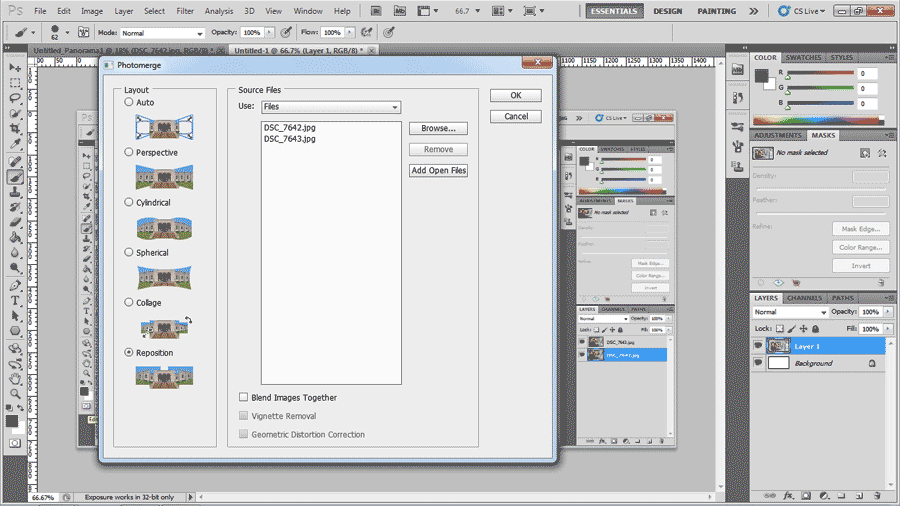Switch to the Swatches tab

803,57
